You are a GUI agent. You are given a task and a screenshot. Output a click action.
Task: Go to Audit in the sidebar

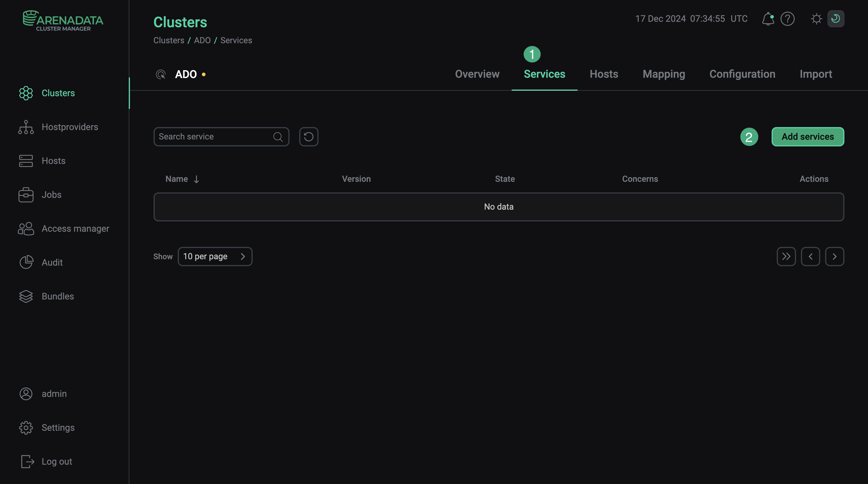click(52, 262)
